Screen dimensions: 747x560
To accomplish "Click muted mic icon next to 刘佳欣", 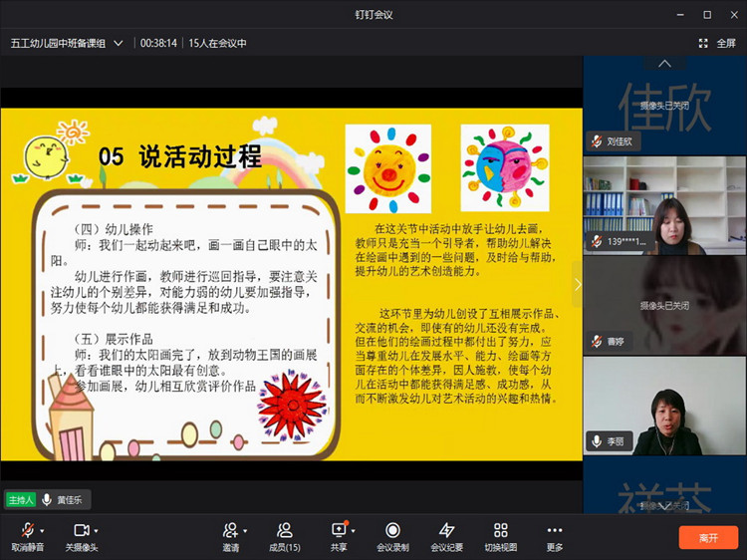I will (x=597, y=141).
